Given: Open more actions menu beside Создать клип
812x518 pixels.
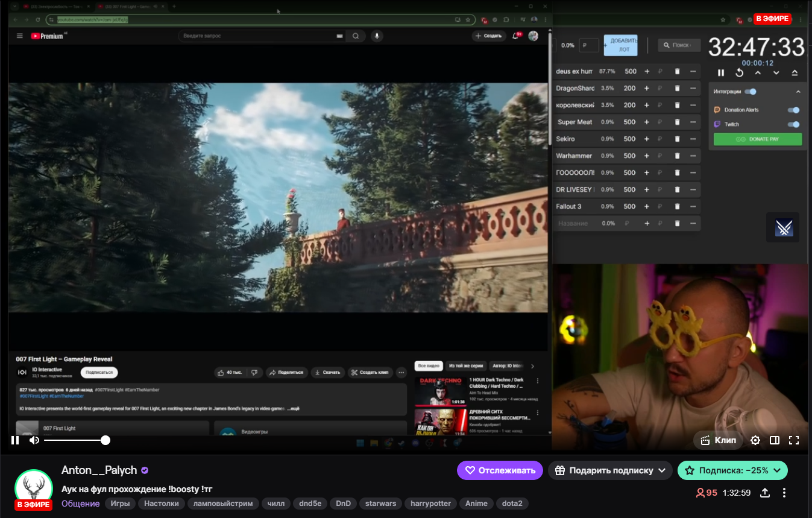Looking at the screenshot, I should [x=401, y=373].
